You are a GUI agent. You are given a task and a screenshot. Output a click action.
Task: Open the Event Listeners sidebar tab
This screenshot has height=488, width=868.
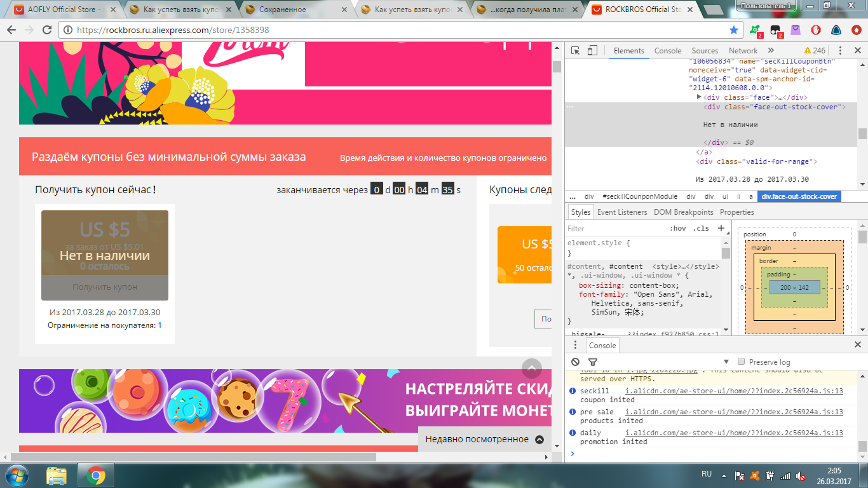[622, 212]
